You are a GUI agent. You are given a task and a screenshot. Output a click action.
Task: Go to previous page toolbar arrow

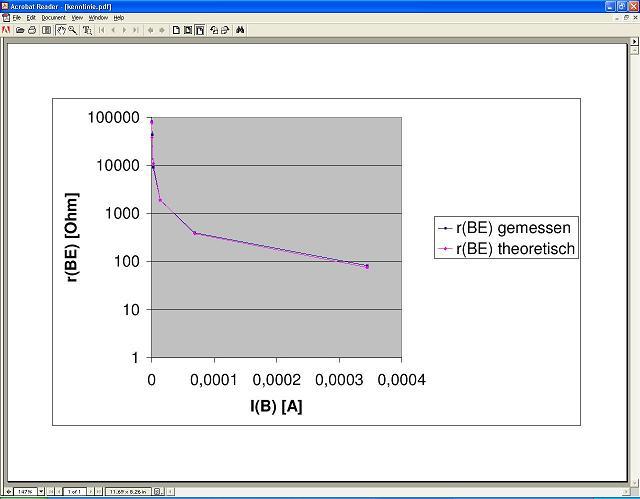[x=113, y=30]
